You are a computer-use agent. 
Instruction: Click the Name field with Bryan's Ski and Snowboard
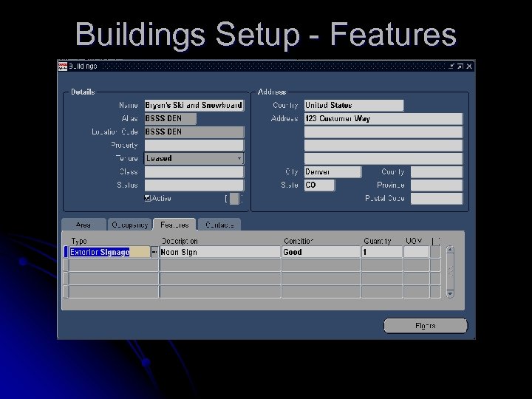[194, 105]
